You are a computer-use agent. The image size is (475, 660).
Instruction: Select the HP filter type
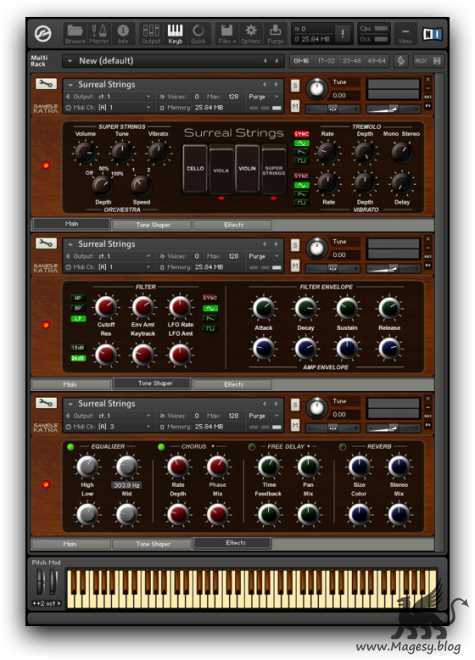click(78, 298)
